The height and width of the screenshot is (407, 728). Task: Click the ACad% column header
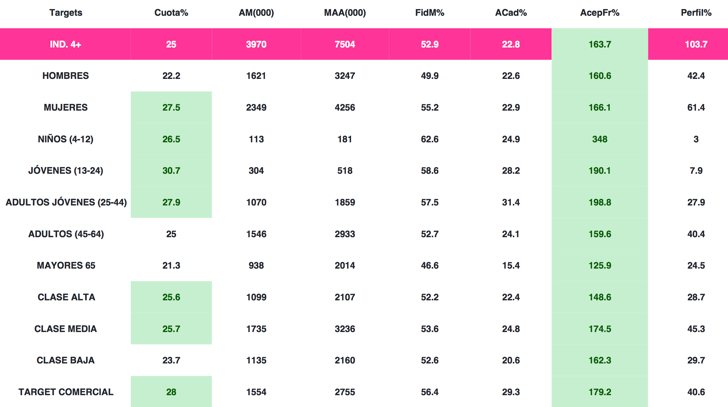click(x=510, y=13)
